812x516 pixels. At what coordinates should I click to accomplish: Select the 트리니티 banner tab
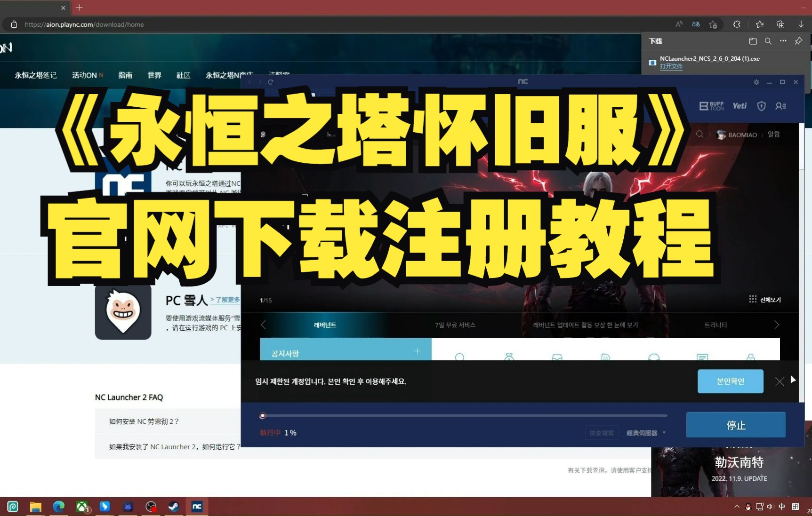[716, 325]
